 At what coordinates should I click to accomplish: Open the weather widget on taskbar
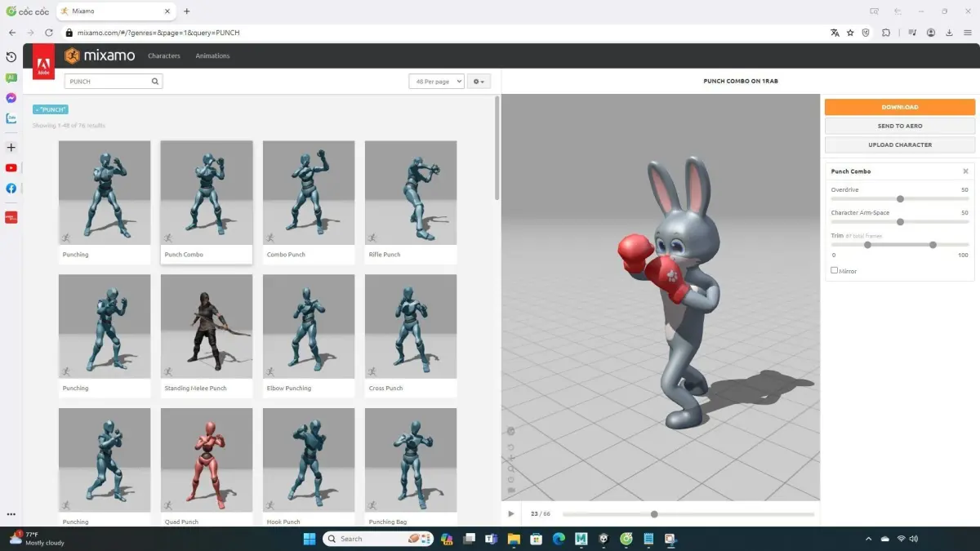[37, 539]
